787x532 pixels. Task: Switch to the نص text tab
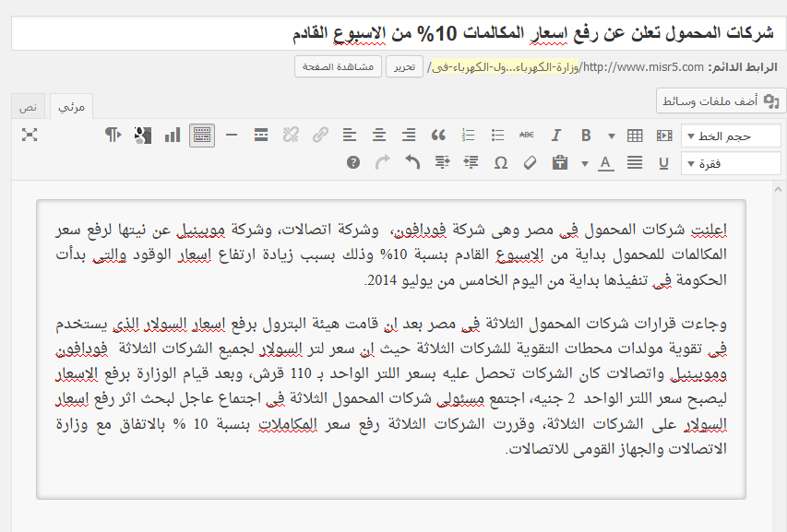coord(28,107)
